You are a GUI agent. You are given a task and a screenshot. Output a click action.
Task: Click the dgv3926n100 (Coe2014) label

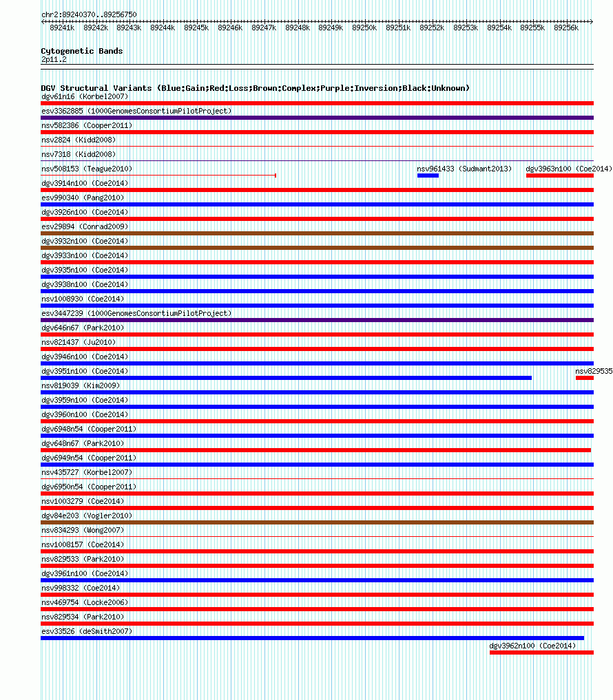(85, 212)
